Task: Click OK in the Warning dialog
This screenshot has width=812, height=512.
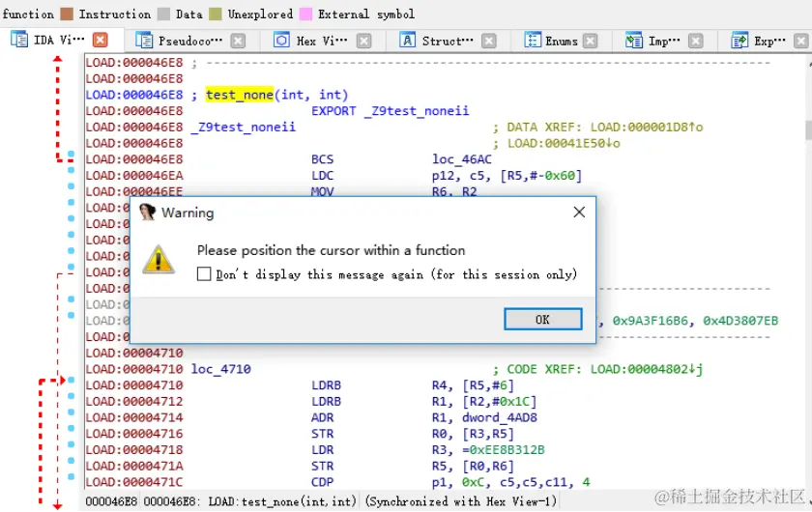Action: coord(542,320)
